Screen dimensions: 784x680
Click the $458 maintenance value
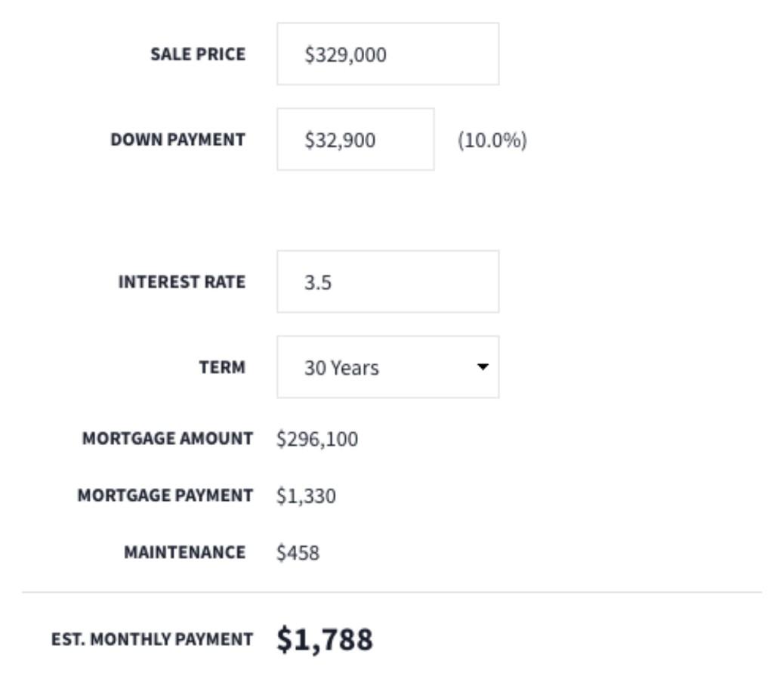point(298,553)
